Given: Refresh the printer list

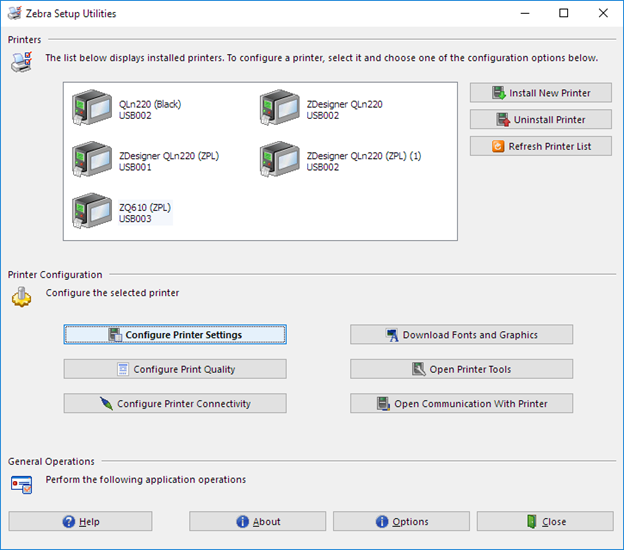Looking at the screenshot, I should coord(541,146).
